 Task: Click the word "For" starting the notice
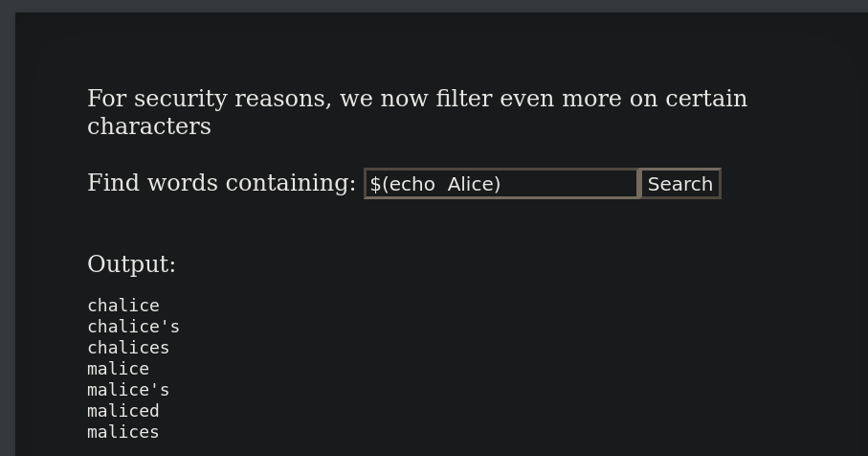click(x=107, y=99)
